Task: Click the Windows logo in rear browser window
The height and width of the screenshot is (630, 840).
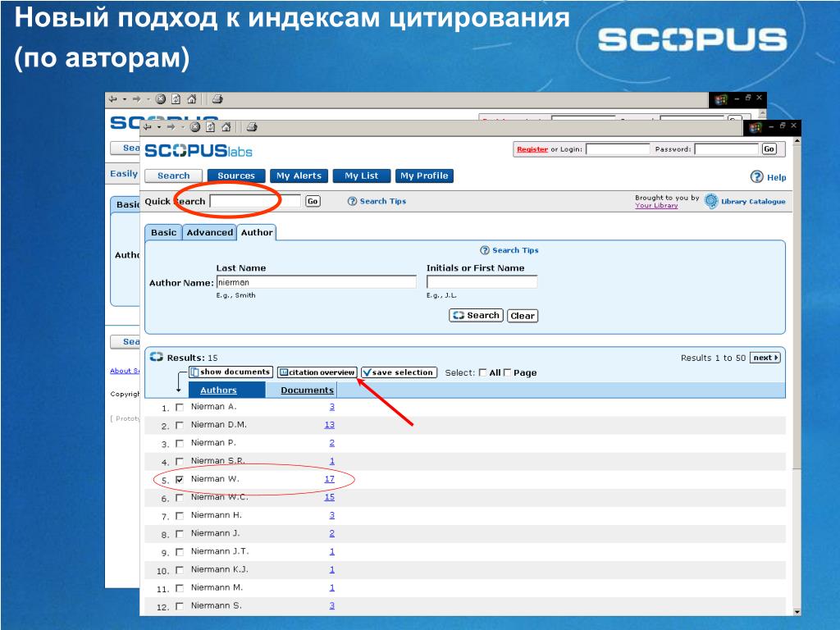Action: pyautogui.click(x=720, y=99)
